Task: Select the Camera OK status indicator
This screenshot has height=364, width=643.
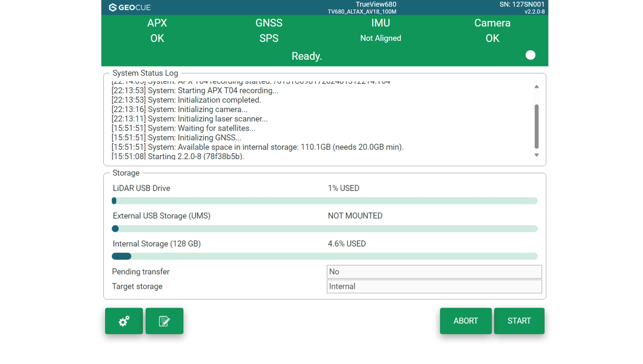Action: pos(492,31)
